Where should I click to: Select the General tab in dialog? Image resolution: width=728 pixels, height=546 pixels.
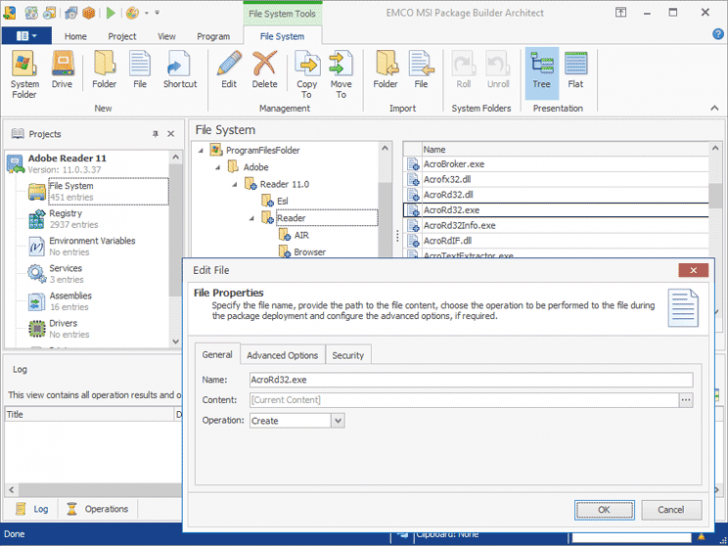(x=217, y=355)
